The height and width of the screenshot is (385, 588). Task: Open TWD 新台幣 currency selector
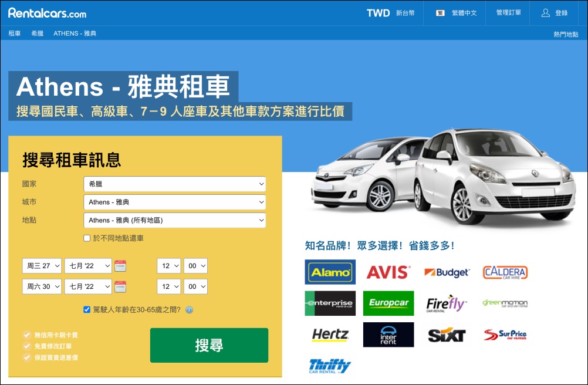pyautogui.click(x=391, y=13)
